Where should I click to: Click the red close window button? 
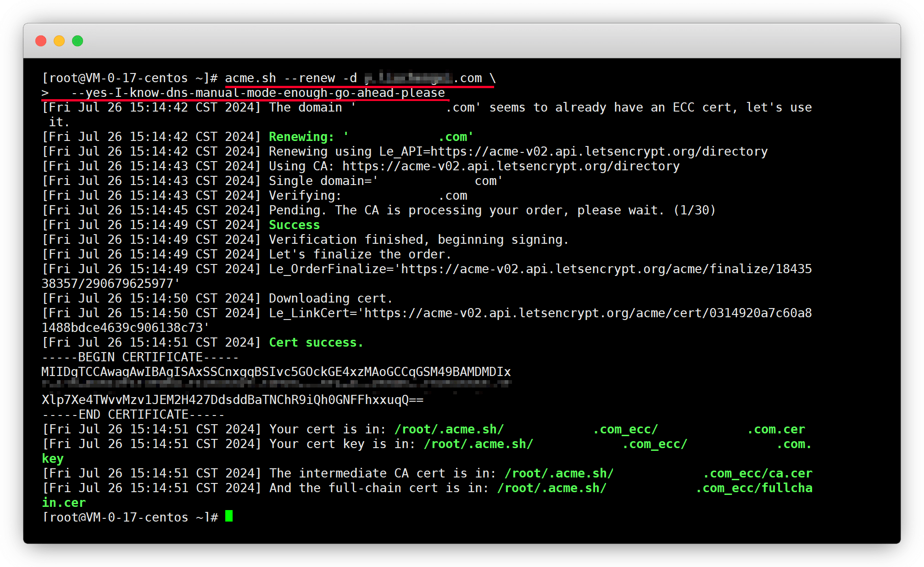click(x=41, y=41)
